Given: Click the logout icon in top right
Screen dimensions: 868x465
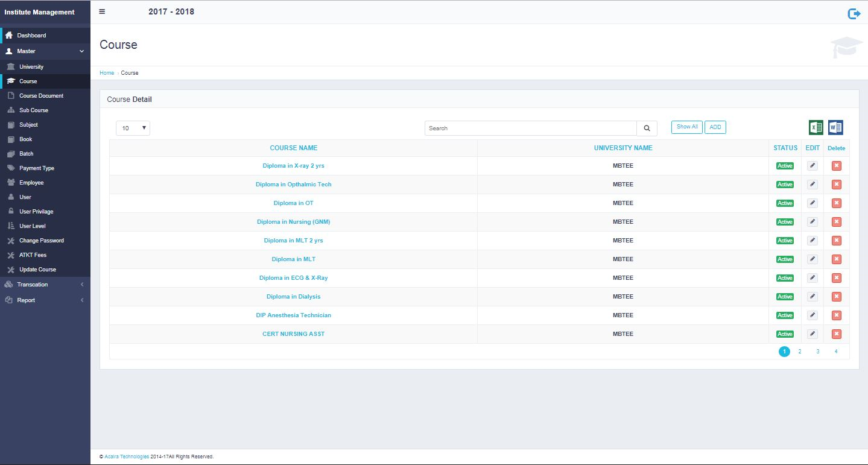Looking at the screenshot, I should coord(854,13).
